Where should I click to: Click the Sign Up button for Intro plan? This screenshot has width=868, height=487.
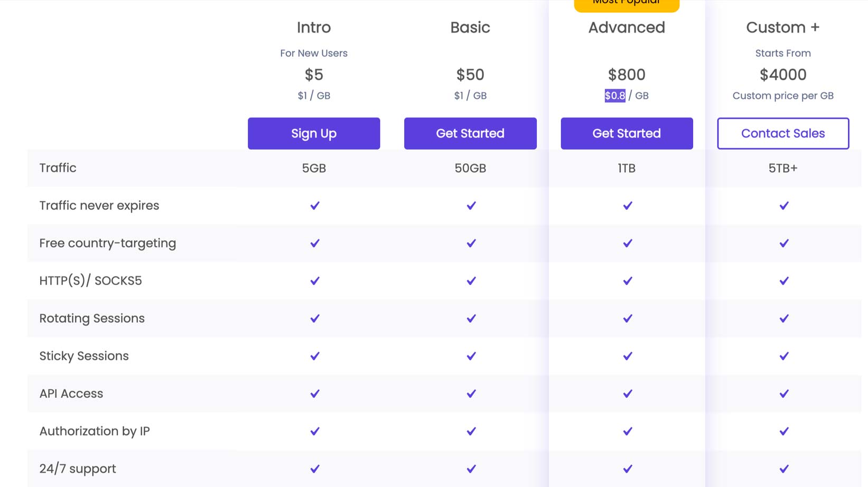pyautogui.click(x=314, y=133)
